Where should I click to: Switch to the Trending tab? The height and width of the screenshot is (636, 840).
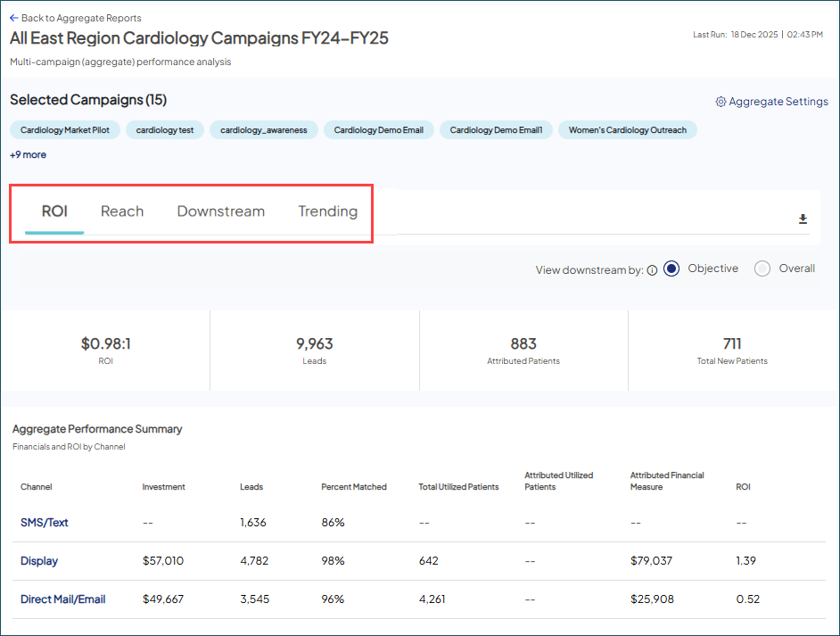coord(327,211)
